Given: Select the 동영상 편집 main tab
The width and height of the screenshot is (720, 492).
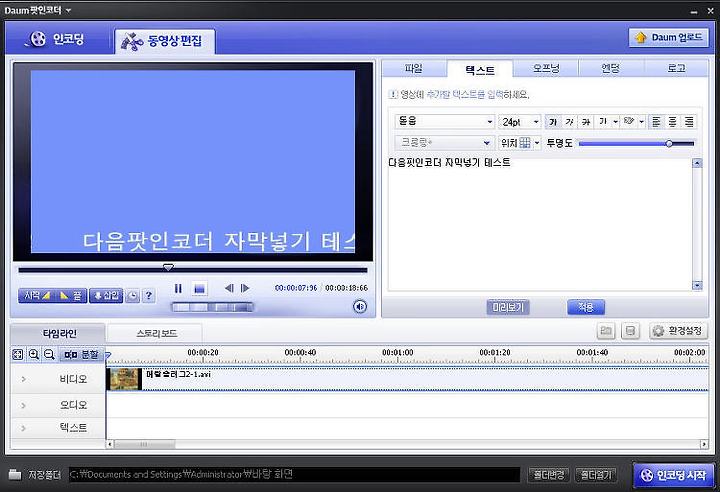Looking at the screenshot, I should tap(164, 42).
